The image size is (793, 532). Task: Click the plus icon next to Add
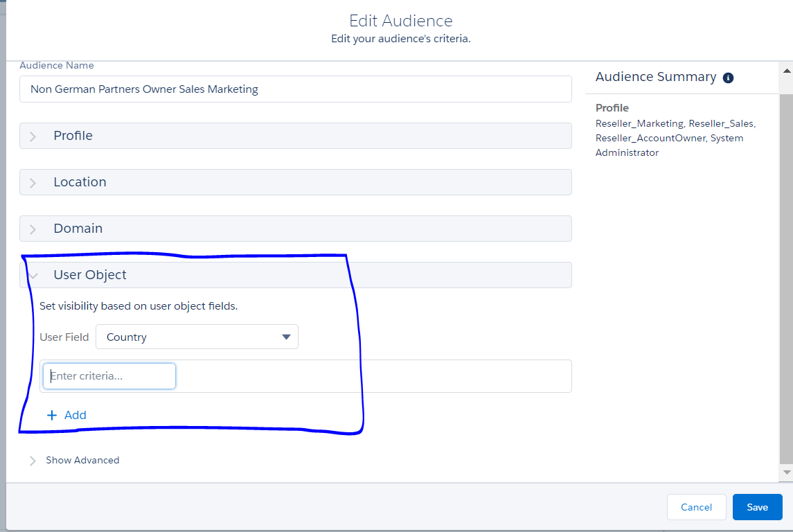tap(51, 416)
